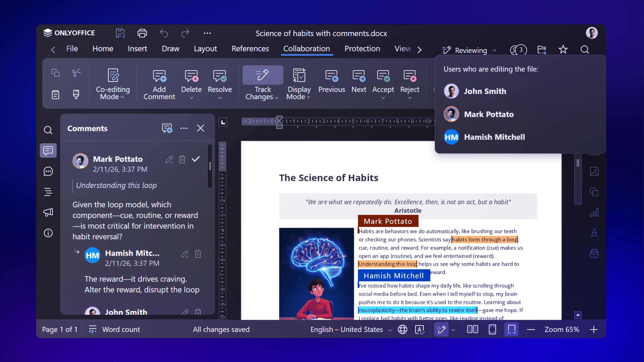This screenshot has width=644, height=362.
Task: Click the Copy style brush icon
Action: (x=76, y=94)
